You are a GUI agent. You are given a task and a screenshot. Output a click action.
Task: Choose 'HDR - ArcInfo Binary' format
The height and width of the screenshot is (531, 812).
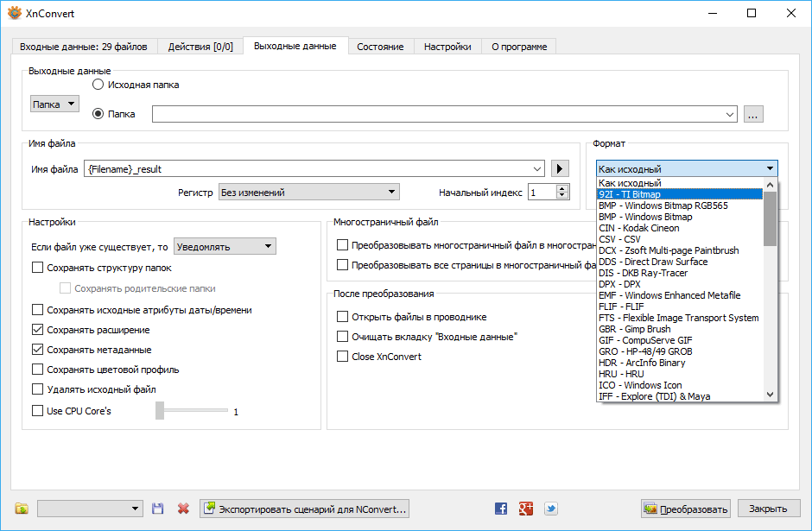coord(680,363)
